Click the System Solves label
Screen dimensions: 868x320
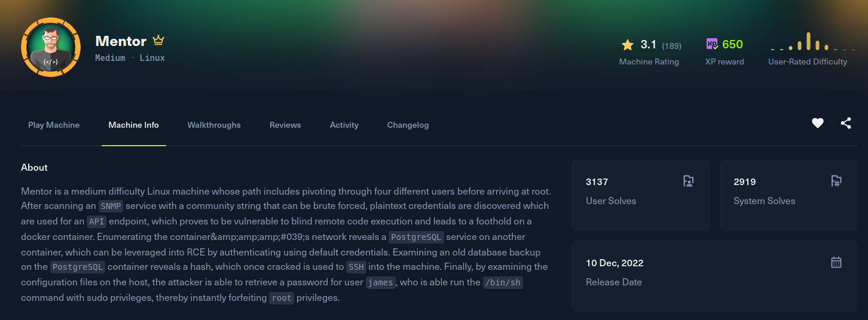(765, 201)
